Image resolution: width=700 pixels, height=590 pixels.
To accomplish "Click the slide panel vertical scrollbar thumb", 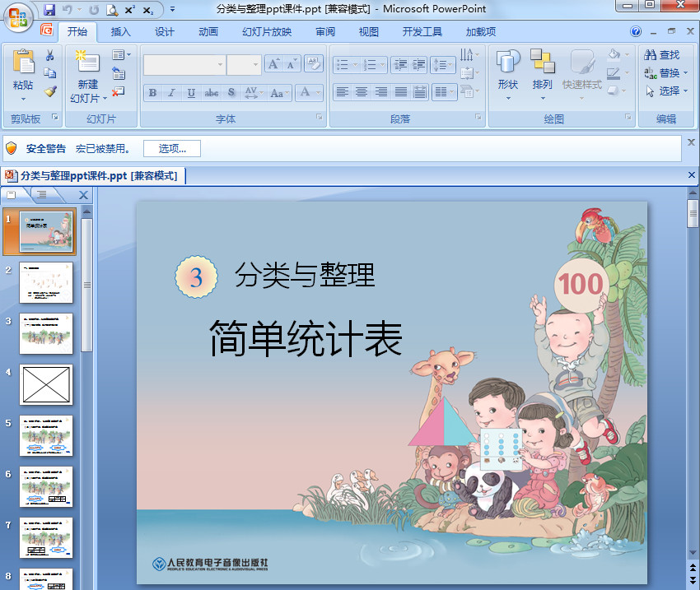I will pyautogui.click(x=87, y=285).
